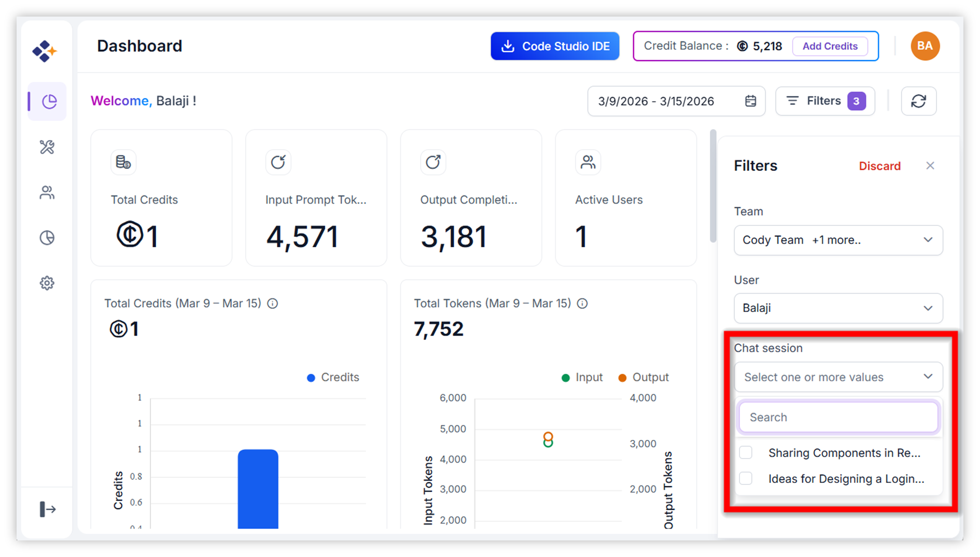Check the Ideas for Designing a Login chat session

(746, 478)
